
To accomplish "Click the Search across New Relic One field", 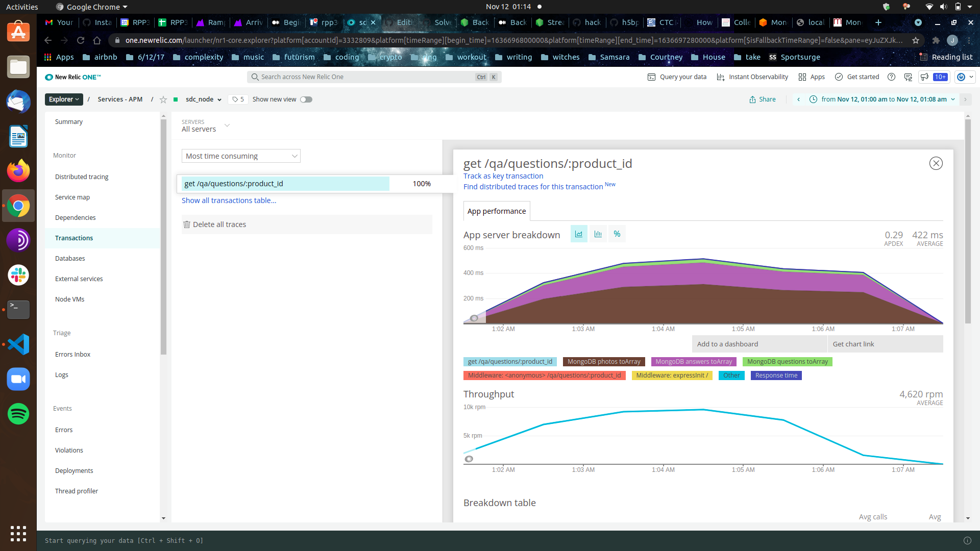I will point(373,77).
